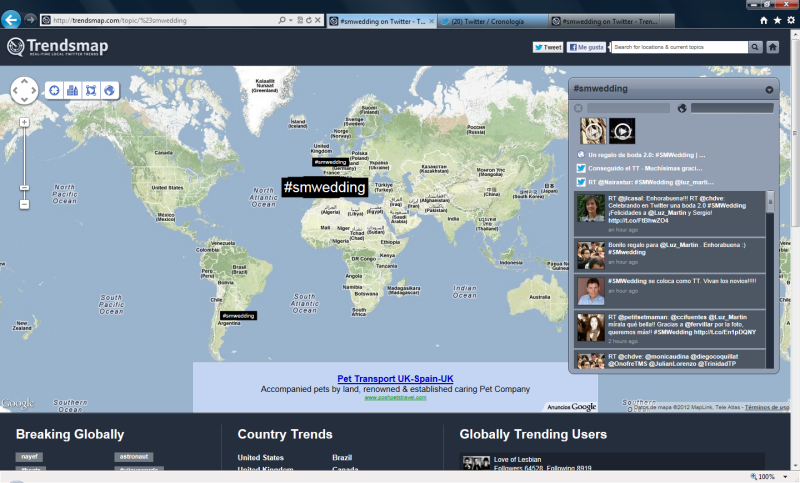The image size is (800, 483).
Task: Open tweet Conseguido el TT
Action: [x=645, y=168]
